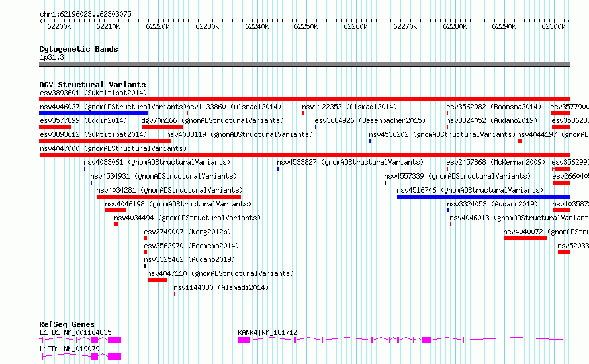Select the black nsv3325462 marker
Viewport: 589px width, 364px height.
tap(146, 266)
